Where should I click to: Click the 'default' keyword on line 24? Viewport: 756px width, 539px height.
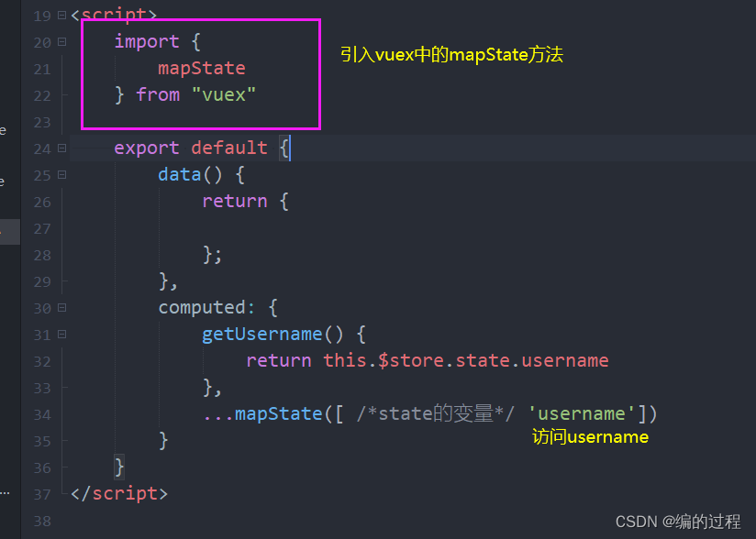pos(229,148)
